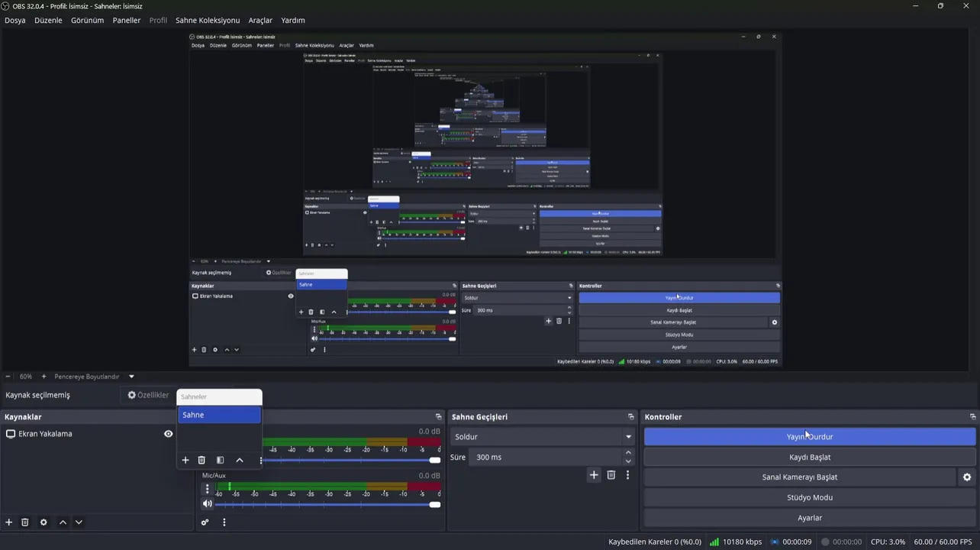This screenshot has width=980, height=550.
Task: Open the Yardım menu
Action: (x=293, y=21)
